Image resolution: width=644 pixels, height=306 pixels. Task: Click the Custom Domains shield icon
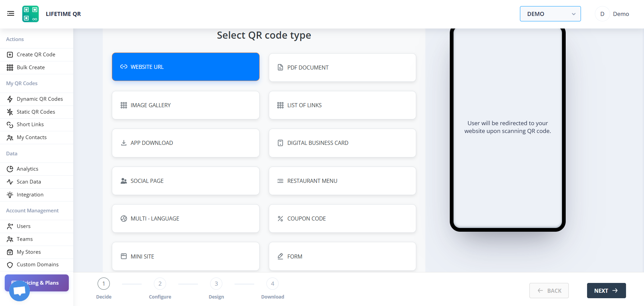10,265
